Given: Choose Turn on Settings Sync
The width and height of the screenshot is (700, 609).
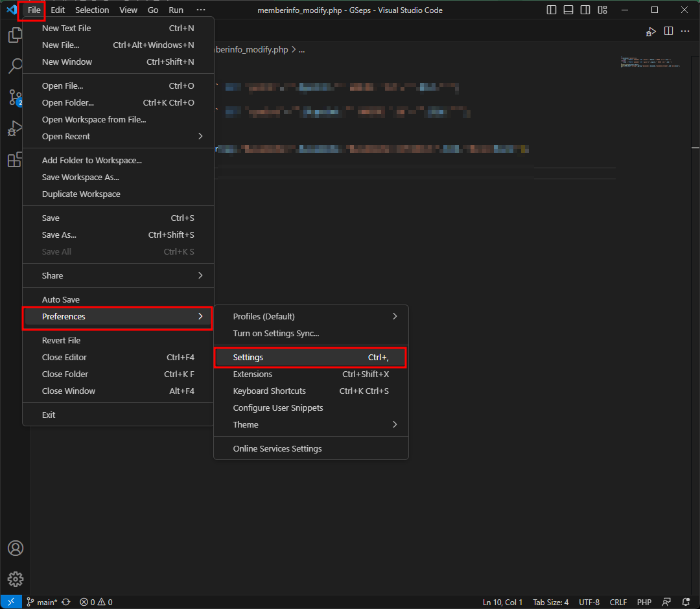Looking at the screenshot, I should [310, 333].
